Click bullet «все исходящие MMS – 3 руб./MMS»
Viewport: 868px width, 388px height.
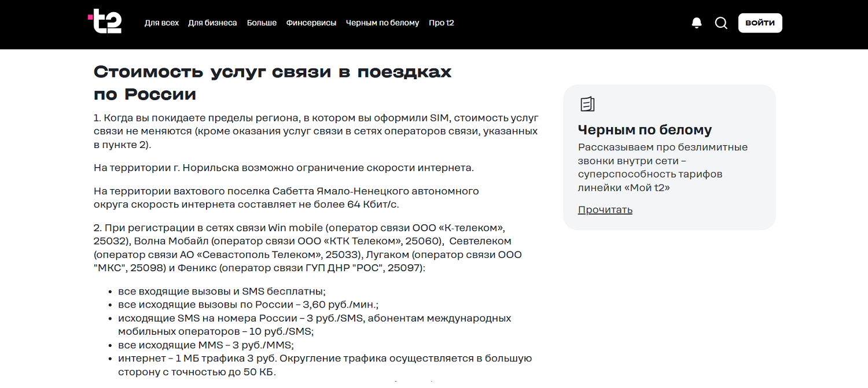206,345
